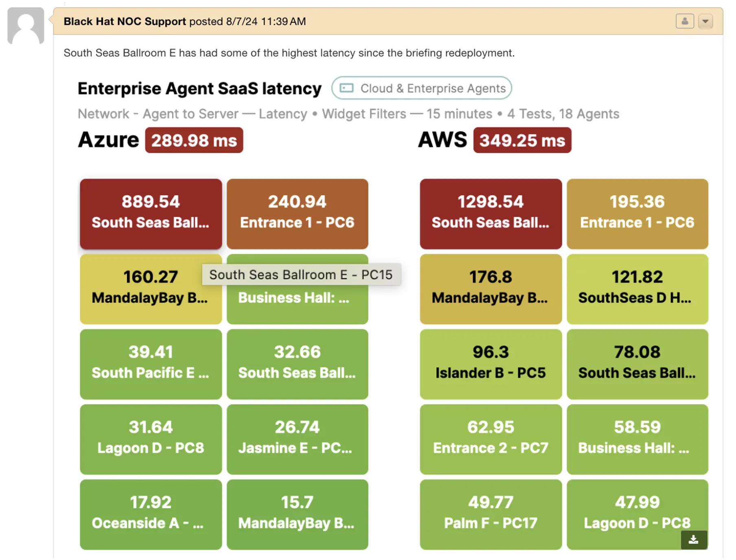Click the Cloud & Enterprise Agents badge icon
The width and height of the screenshot is (736, 560).
tap(346, 88)
